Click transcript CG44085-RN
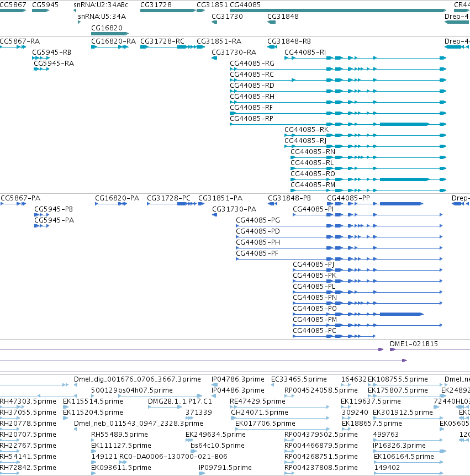 pos(313,151)
